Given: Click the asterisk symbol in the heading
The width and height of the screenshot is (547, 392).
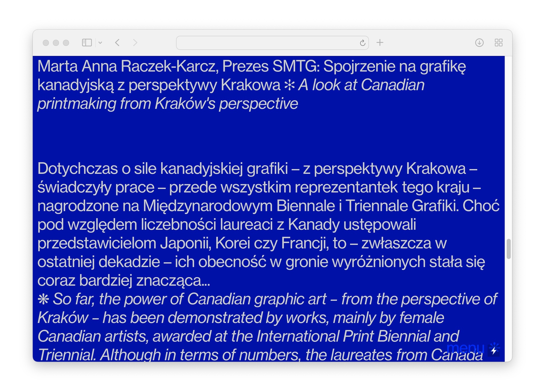Looking at the screenshot, I should (289, 85).
